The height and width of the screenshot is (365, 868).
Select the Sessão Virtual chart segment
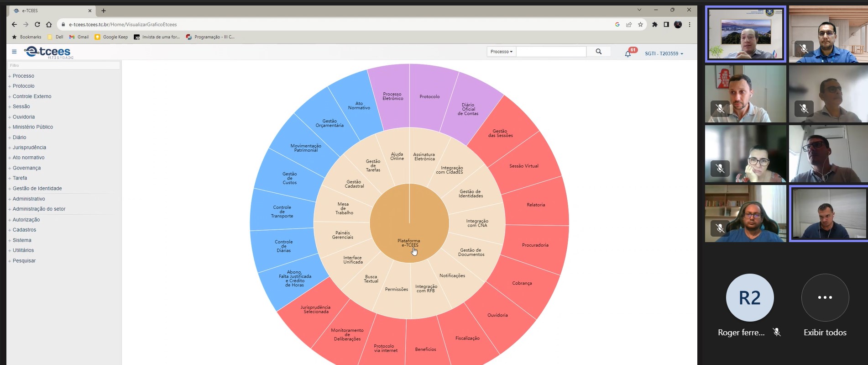524,166
